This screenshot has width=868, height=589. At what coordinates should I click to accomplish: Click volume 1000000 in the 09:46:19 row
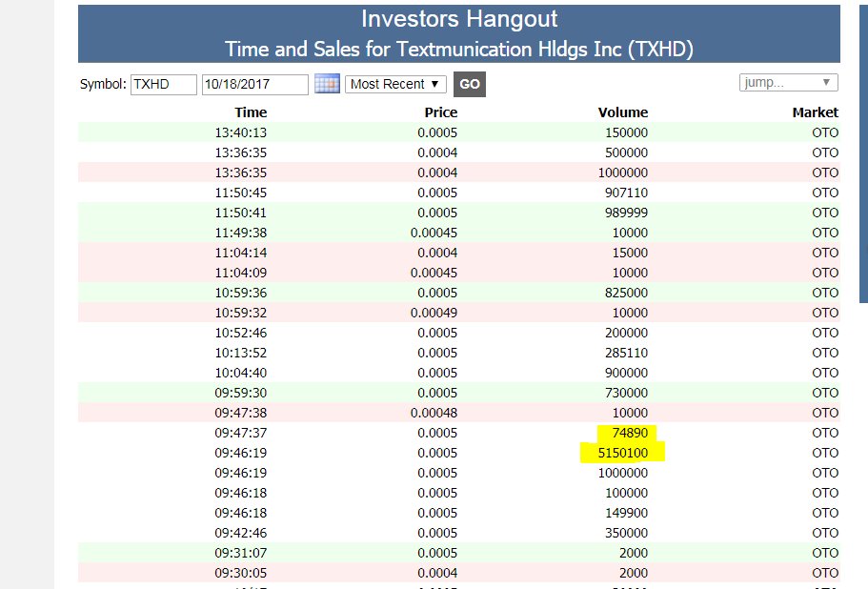click(623, 473)
